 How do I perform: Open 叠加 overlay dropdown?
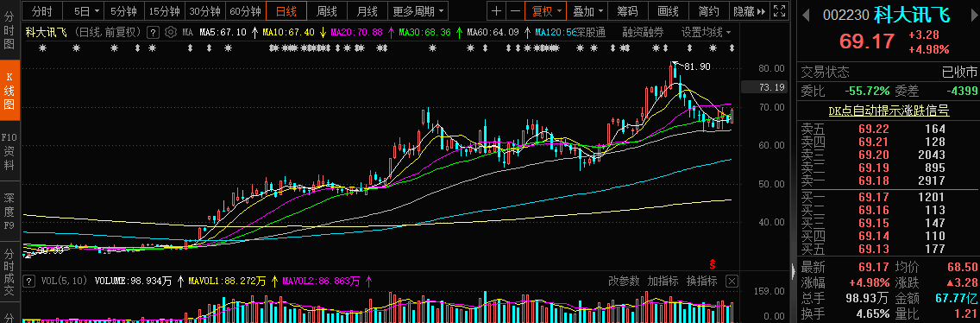[587, 10]
